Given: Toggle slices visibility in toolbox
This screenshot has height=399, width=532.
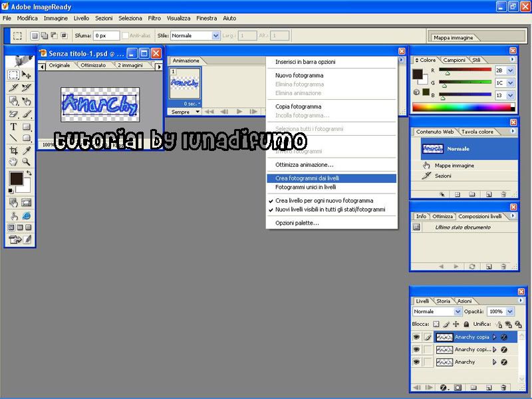Looking at the screenshot, I should pos(26,203).
